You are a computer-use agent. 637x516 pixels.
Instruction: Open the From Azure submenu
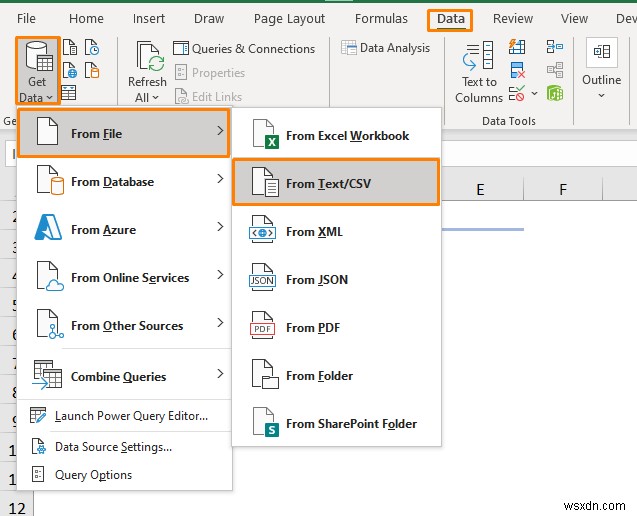(x=124, y=229)
